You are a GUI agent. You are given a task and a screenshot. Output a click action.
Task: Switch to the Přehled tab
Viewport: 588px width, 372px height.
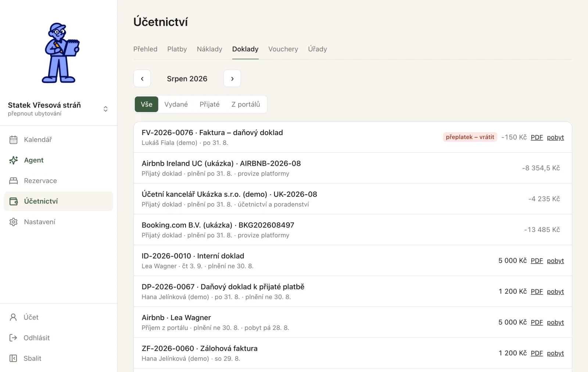coord(145,49)
